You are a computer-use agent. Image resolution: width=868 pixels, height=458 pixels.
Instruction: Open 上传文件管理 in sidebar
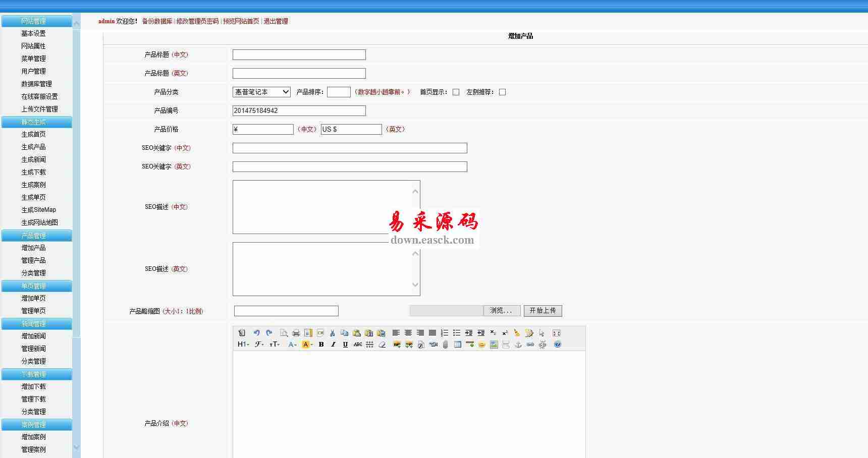point(39,109)
